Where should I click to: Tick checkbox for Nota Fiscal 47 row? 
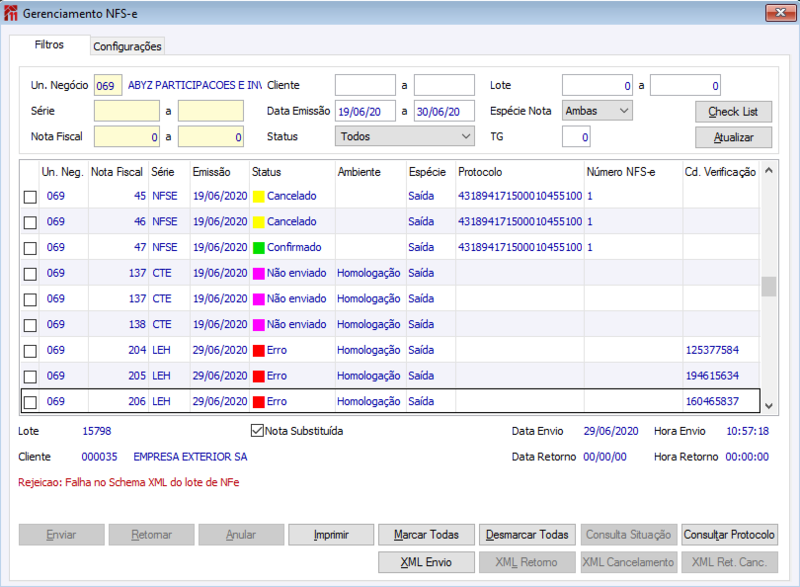click(x=31, y=248)
